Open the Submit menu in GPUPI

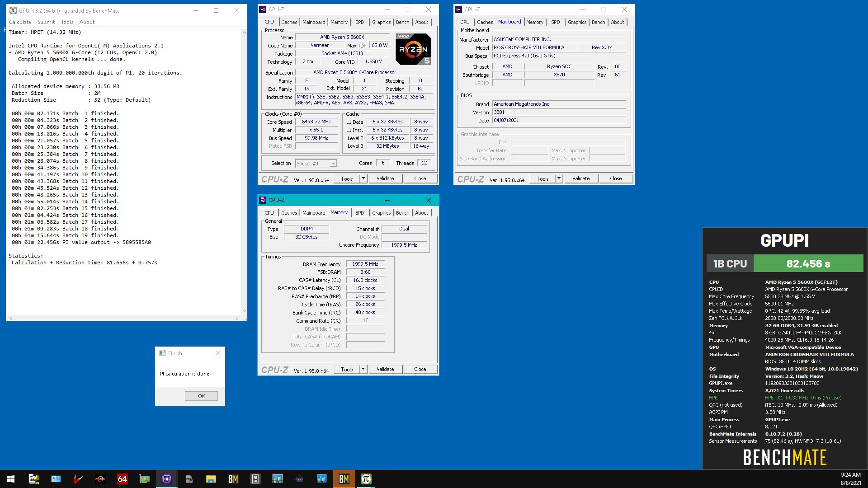[46, 22]
